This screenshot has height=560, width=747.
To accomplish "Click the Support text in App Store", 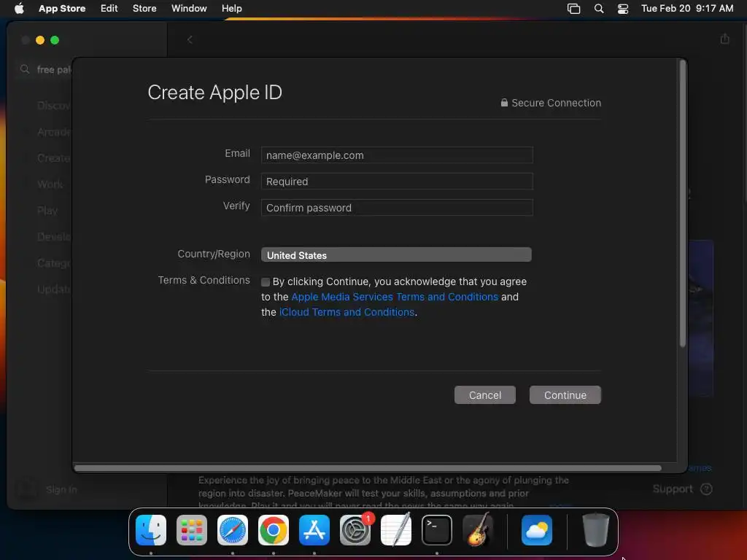I will [x=672, y=489].
